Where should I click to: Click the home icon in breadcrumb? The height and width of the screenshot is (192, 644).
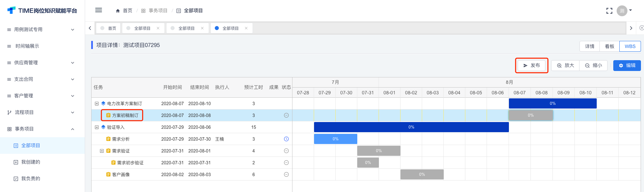click(x=118, y=11)
